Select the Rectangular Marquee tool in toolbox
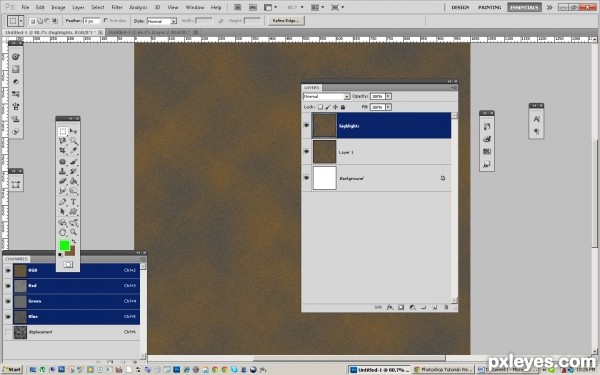This screenshot has height=375, width=600. pyautogui.click(x=63, y=132)
